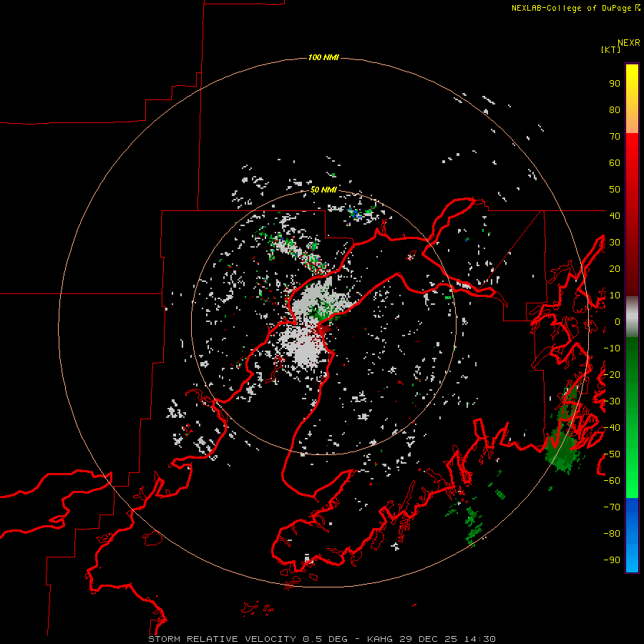Click the -70 value on velocity scale

pos(612,507)
